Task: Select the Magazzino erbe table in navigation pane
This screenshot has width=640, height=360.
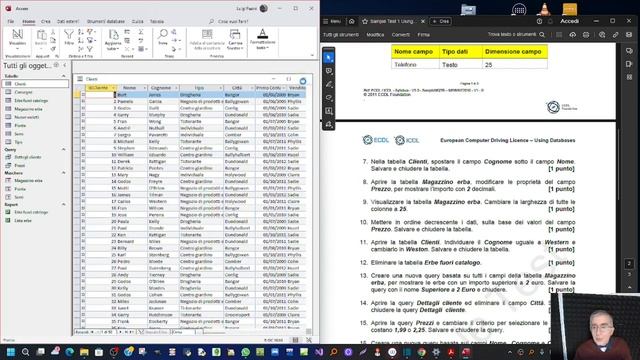Action: click(x=28, y=109)
